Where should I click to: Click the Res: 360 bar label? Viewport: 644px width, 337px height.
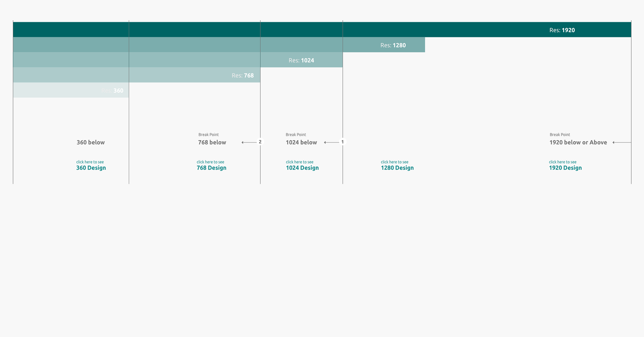point(112,90)
